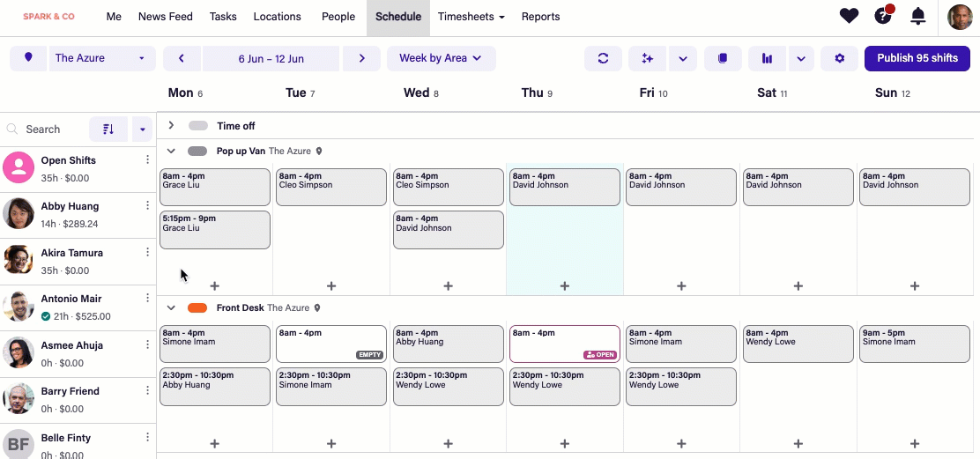Collapse the Front Desk area
Screen dimensions: 980x459
[172, 308]
